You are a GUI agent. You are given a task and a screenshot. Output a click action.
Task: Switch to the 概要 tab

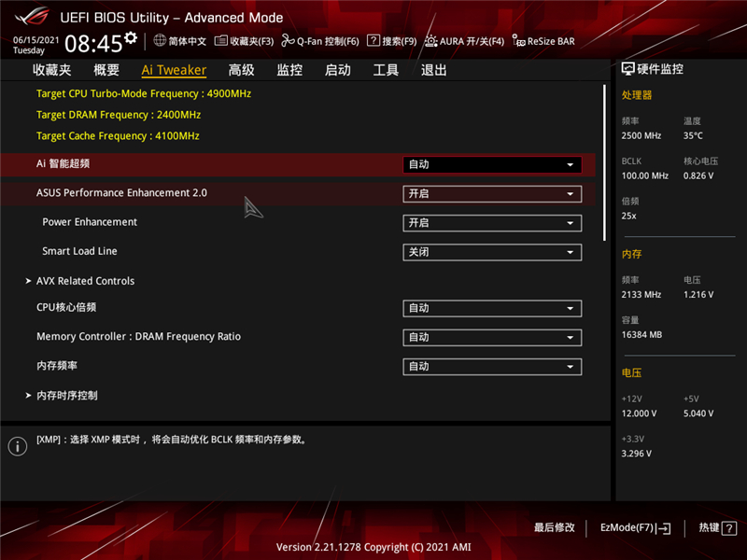(x=106, y=70)
